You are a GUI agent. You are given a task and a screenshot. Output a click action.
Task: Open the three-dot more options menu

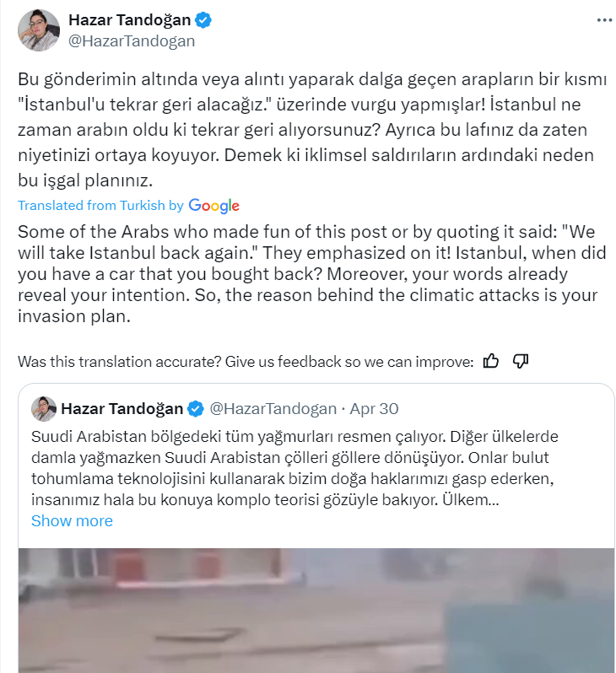click(x=604, y=20)
